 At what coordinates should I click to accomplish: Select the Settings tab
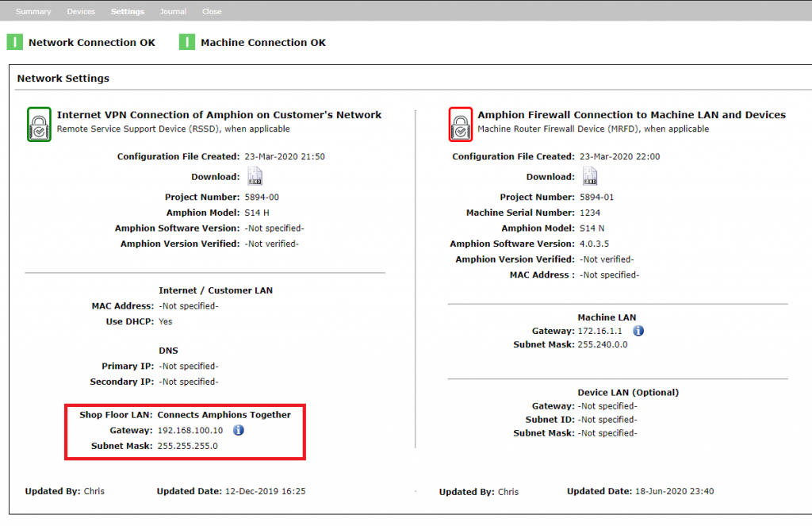pyautogui.click(x=128, y=11)
